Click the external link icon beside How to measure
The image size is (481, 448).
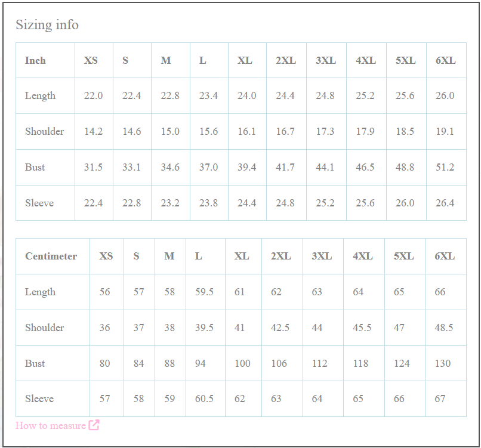tap(94, 425)
